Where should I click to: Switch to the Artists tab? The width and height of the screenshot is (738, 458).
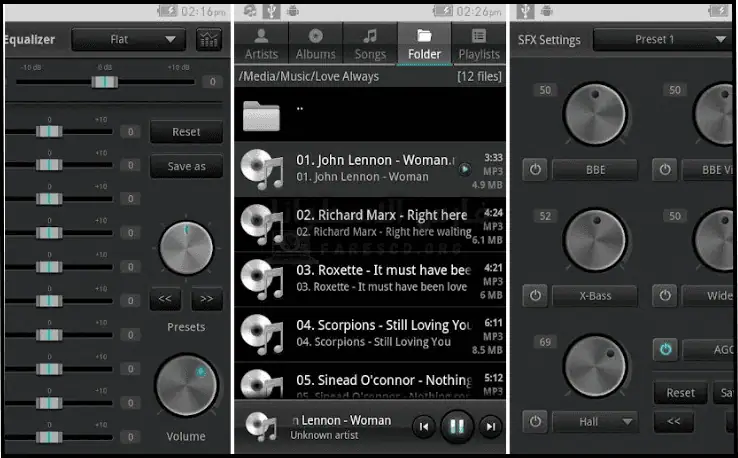click(262, 45)
